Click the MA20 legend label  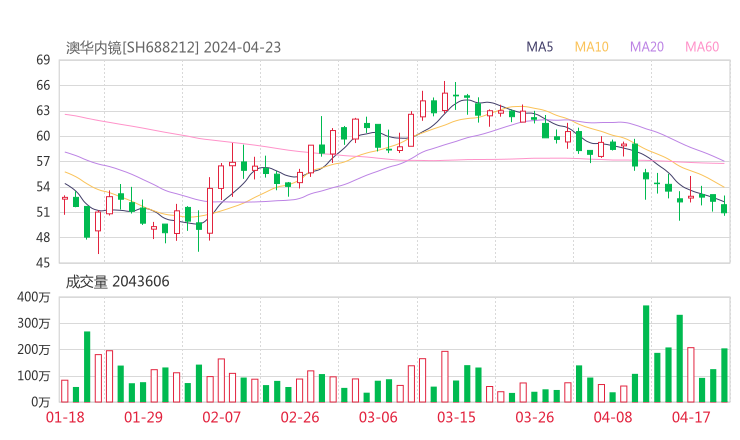tap(647, 47)
